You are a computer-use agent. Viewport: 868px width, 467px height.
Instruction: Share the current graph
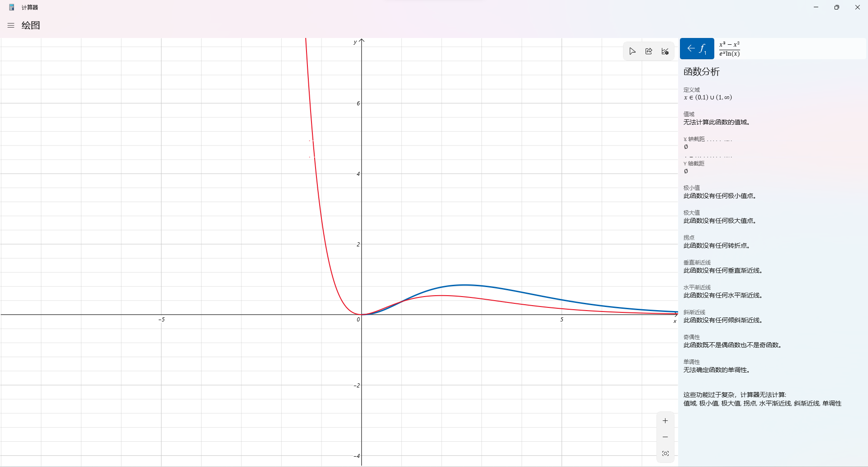tap(649, 51)
